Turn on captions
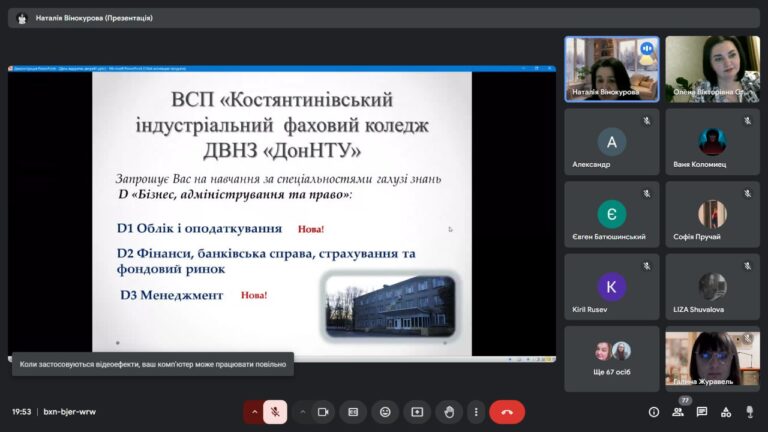The height and width of the screenshot is (432, 768). pyautogui.click(x=353, y=412)
